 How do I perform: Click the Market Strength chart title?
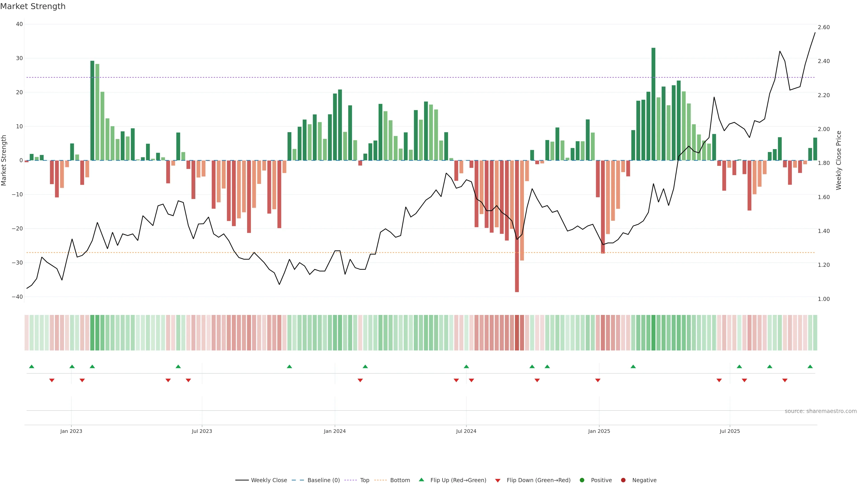pyautogui.click(x=33, y=6)
